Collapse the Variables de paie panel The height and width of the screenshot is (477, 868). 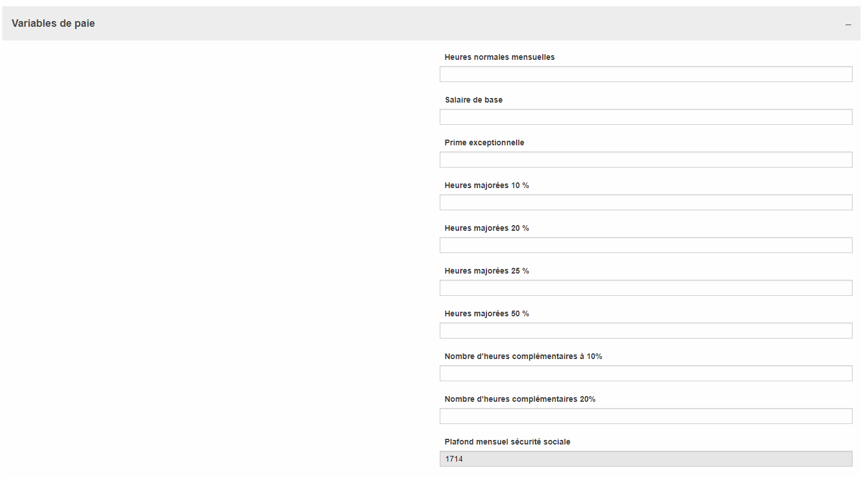click(x=848, y=25)
